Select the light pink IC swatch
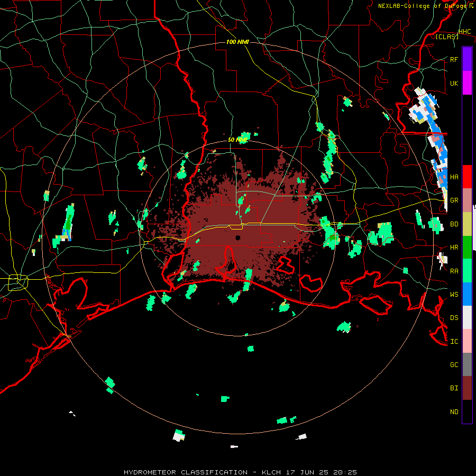This screenshot has height=476, width=476. [467, 341]
